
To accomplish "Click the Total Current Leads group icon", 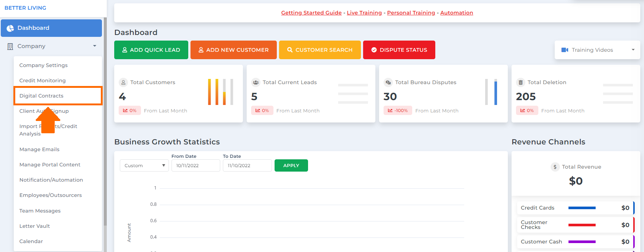I will [256, 83].
